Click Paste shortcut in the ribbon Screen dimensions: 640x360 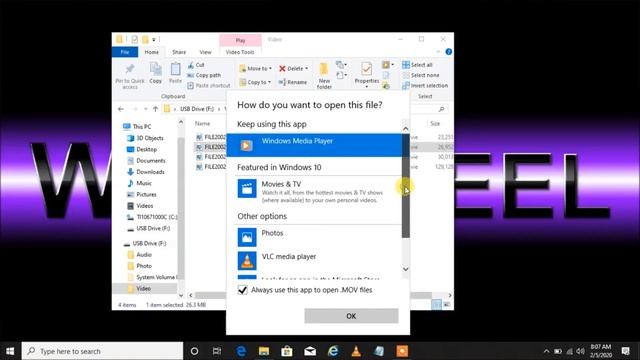click(x=209, y=85)
